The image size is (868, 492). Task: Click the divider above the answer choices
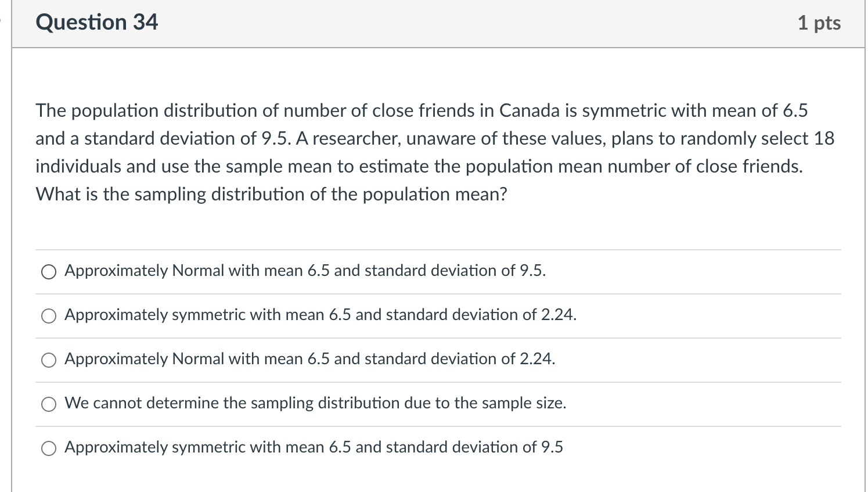[x=435, y=249]
